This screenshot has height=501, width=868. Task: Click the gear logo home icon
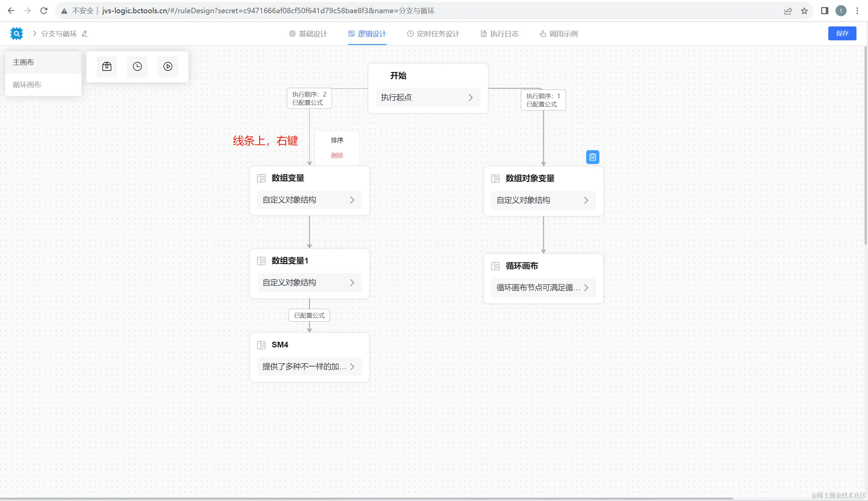tap(16, 33)
